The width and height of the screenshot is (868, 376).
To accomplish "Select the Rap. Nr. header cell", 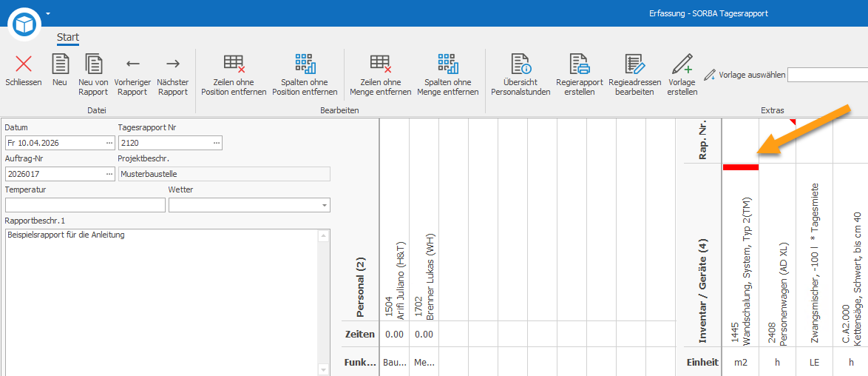I will tap(703, 141).
